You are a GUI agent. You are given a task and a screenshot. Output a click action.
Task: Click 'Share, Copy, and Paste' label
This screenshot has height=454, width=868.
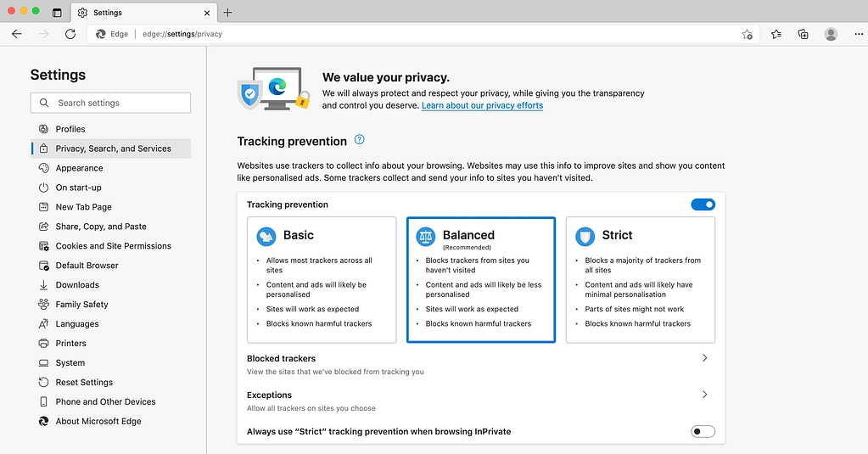point(101,227)
